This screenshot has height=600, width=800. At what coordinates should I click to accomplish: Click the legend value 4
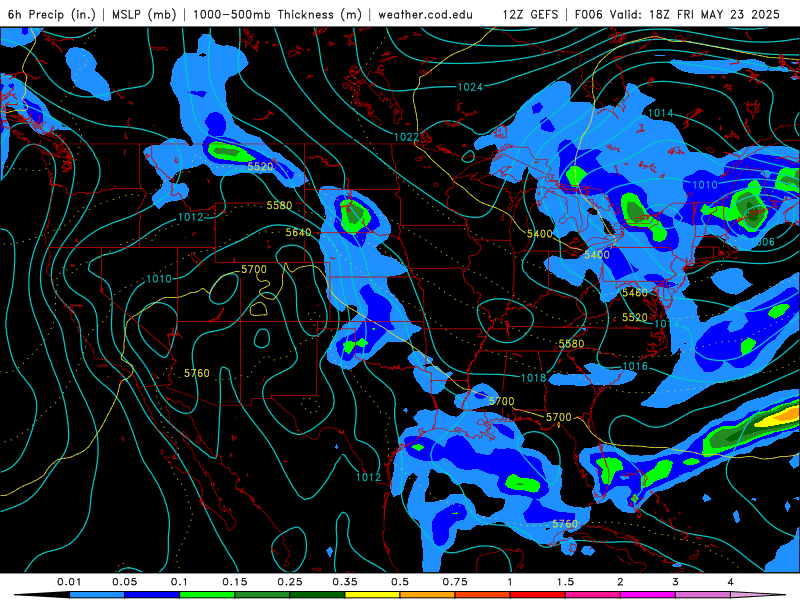pos(731,582)
